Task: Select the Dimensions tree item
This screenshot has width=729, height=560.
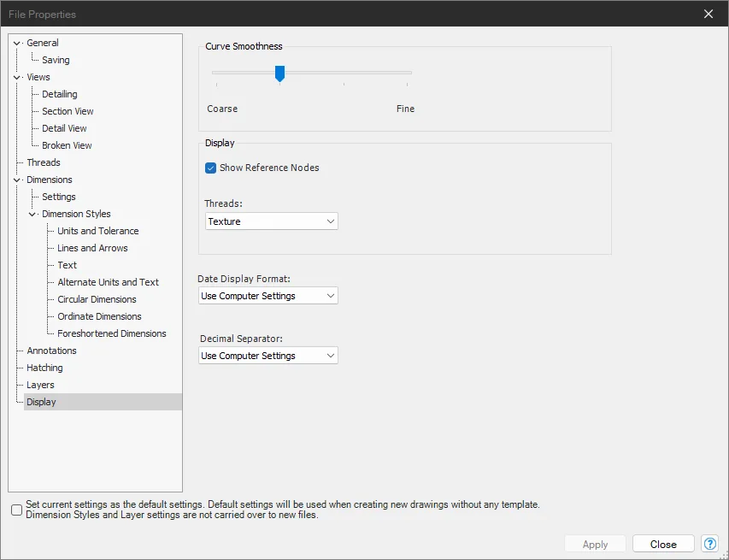Action: 50,180
